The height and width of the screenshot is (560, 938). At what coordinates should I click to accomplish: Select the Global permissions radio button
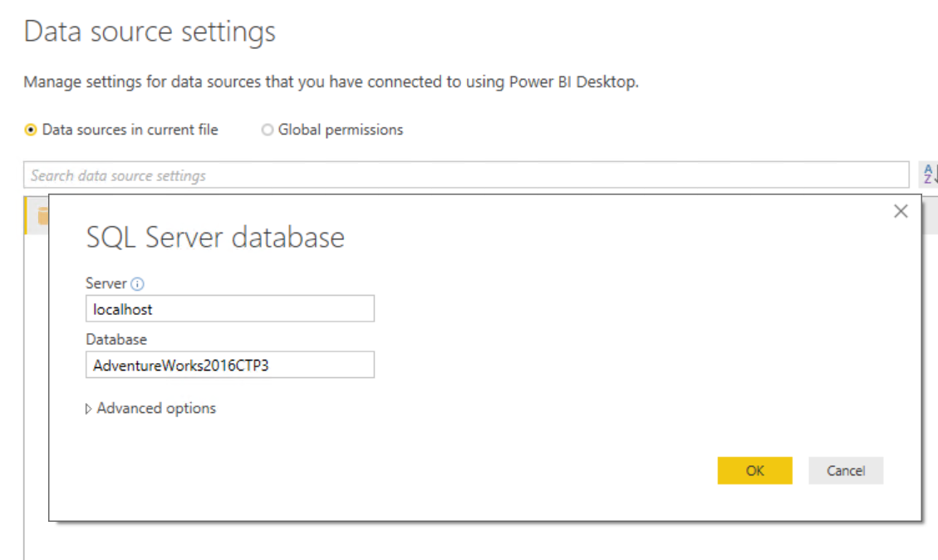(x=268, y=130)
